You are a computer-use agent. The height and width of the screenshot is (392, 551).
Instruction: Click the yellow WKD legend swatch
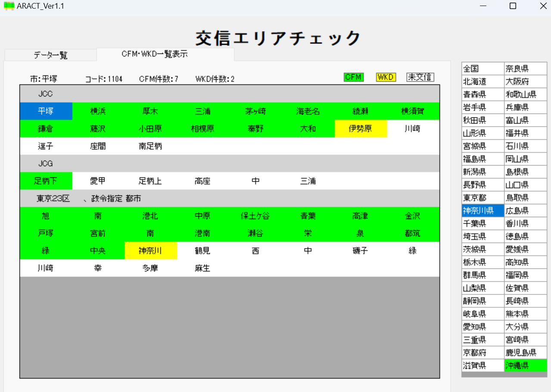(x=386, y=77)
